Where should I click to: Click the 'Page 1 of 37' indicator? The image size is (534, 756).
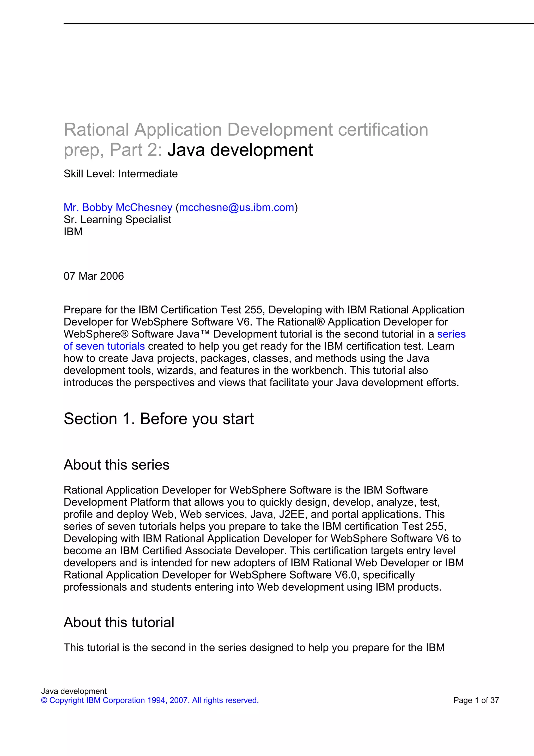coord(476,700)
